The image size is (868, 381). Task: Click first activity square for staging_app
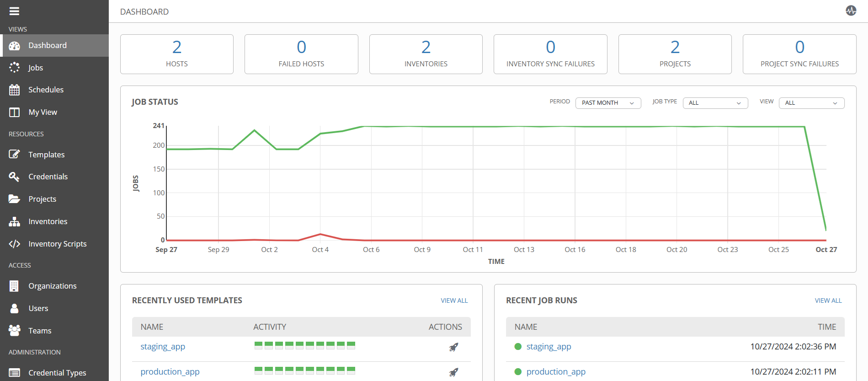tap(258, 345)
